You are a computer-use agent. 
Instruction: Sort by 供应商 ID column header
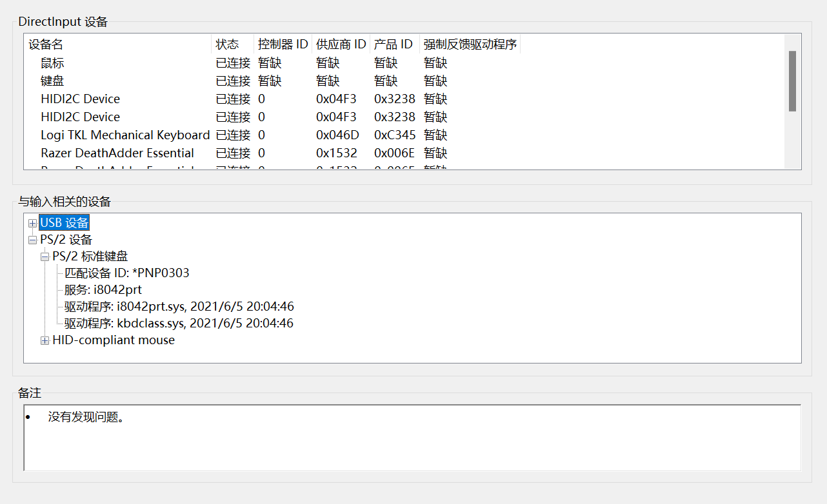click(x=341, y=44)
